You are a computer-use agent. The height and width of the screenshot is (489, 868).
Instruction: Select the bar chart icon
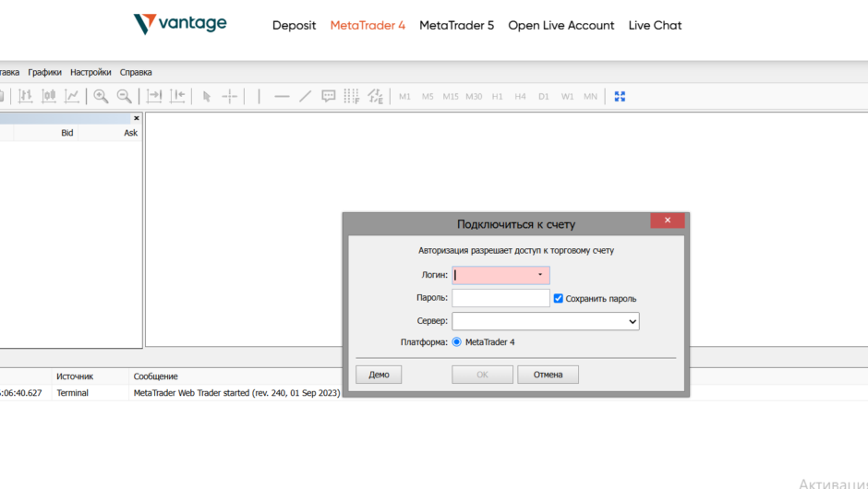coord(26,96)
